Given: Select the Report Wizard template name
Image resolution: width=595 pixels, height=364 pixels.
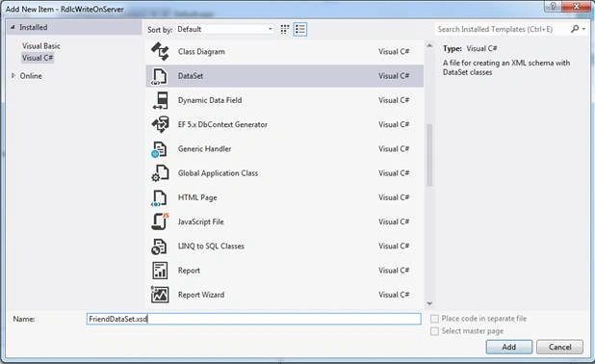Looking at the screenshot, I should pos(201,295).
